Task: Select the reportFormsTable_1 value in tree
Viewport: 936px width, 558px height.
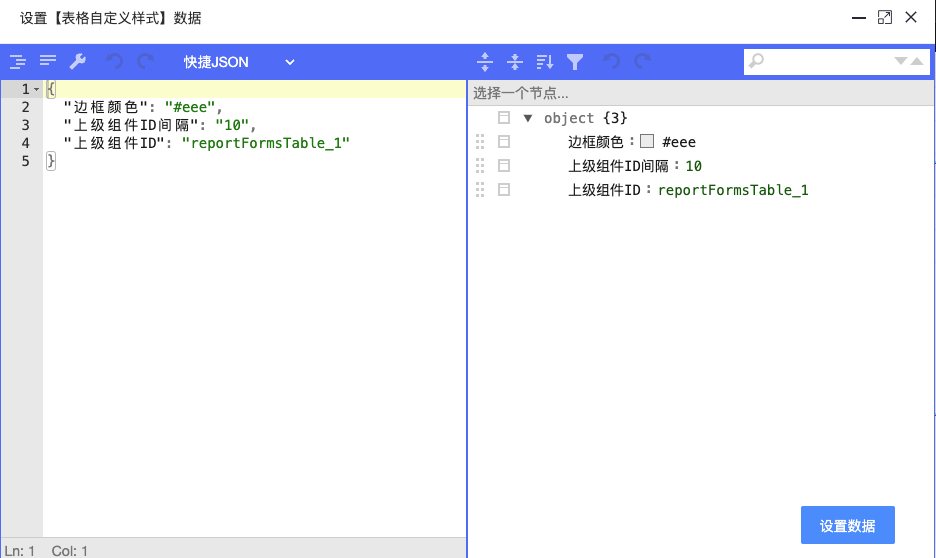Action: (733, 190)
